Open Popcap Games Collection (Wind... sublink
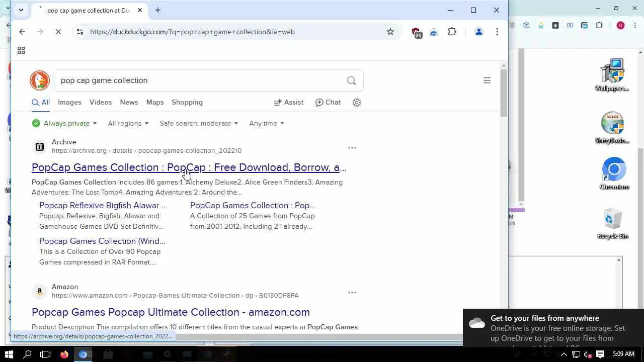 click(x=102, y=241)
